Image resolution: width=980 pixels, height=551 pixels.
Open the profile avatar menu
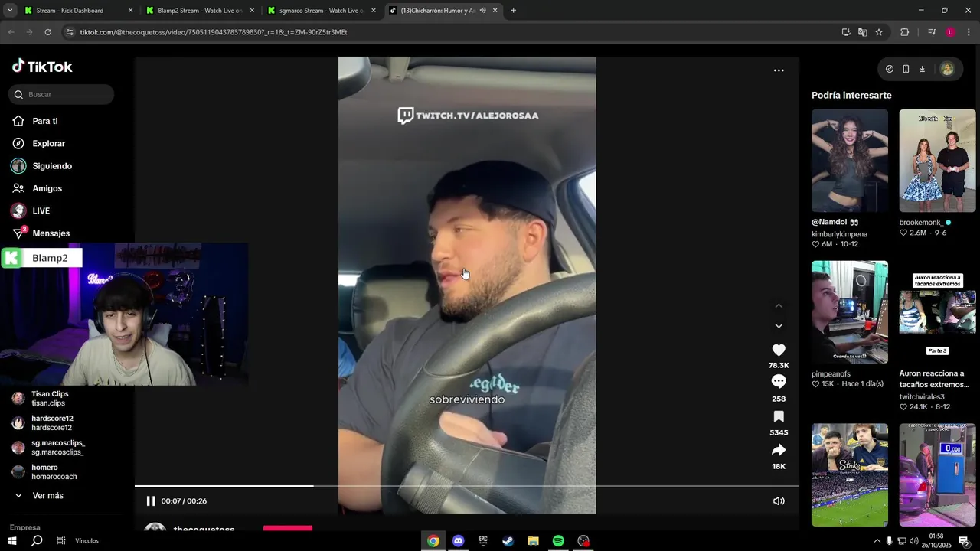947,69
